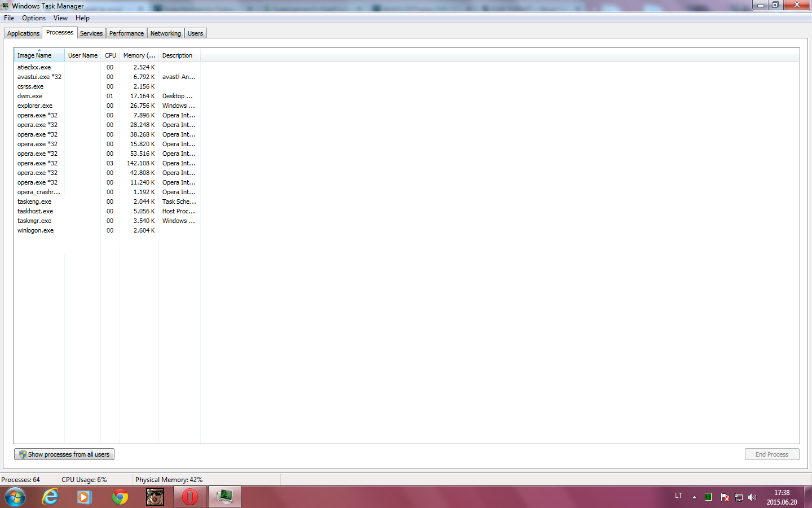Switch to the Performance tab
The image size is (812, 508).
(126, 33)
